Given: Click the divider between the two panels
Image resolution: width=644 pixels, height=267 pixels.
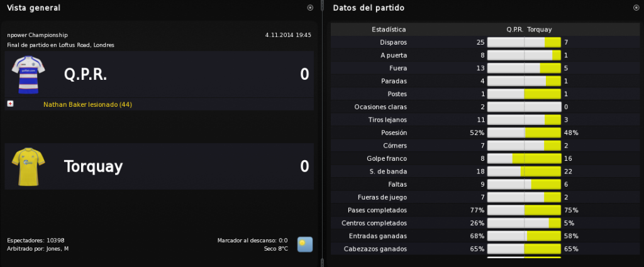Looking at the screenshot, I should (x=323, y=133).
